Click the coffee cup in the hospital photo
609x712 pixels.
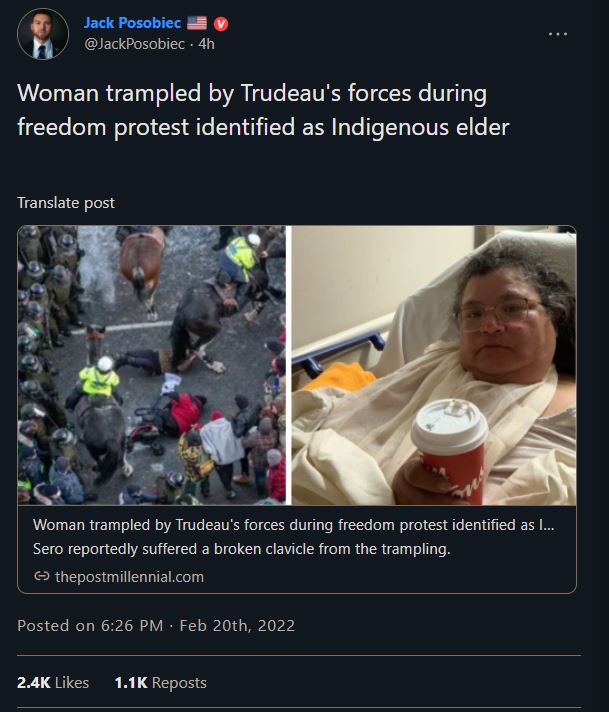pyautogui.click(x=448, y=452)
